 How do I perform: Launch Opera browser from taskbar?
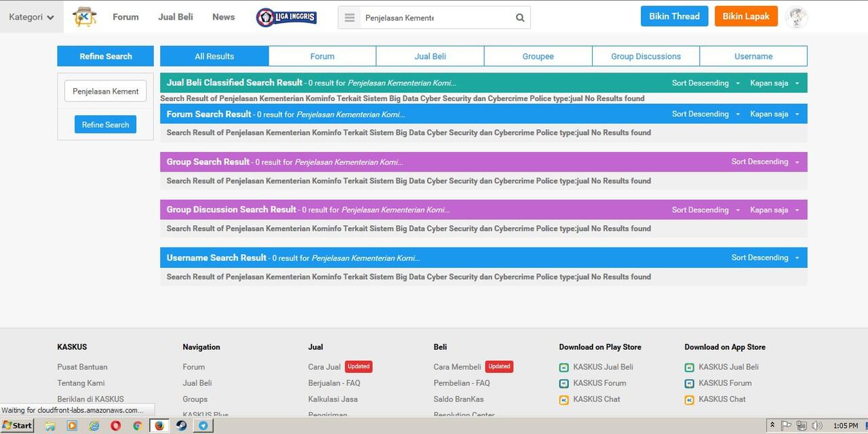point(116,426)
